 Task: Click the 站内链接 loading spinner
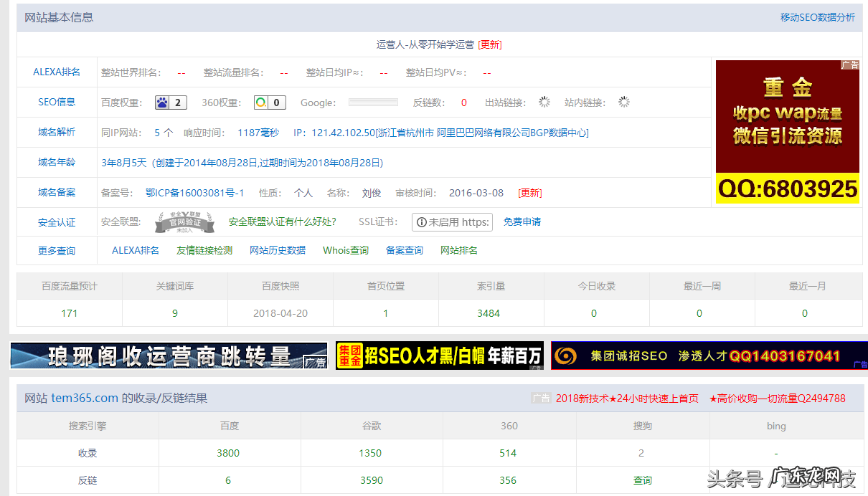click(623, 102)
